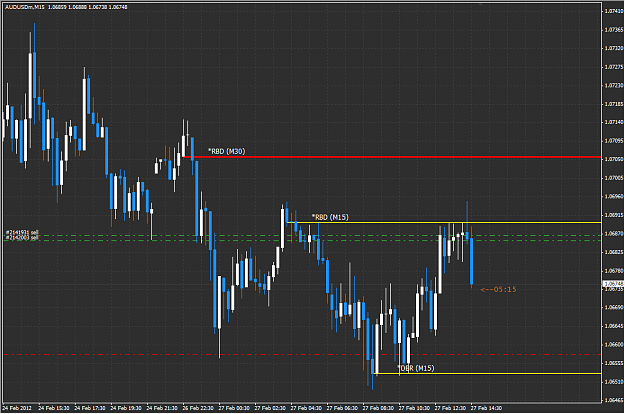This screenshot has width=625, height=414.
Task: Click price axis value 1.07185
Action: point(614,104)
